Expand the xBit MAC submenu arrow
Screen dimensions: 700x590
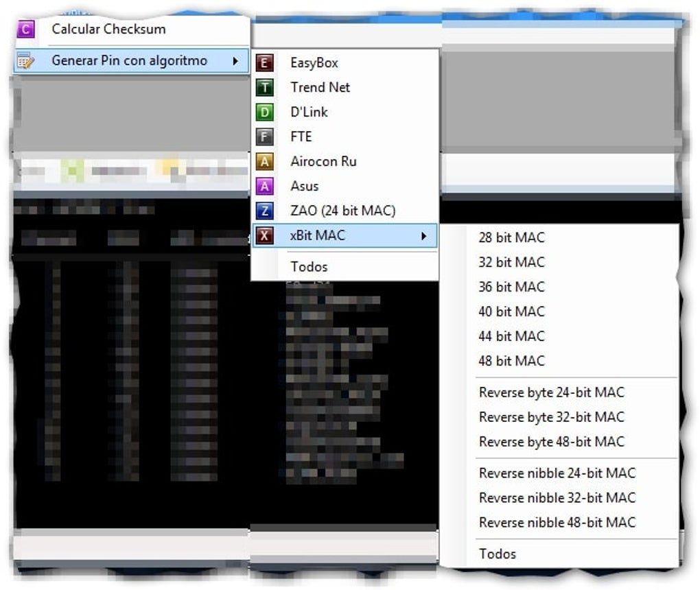click(x=424, y=235)
